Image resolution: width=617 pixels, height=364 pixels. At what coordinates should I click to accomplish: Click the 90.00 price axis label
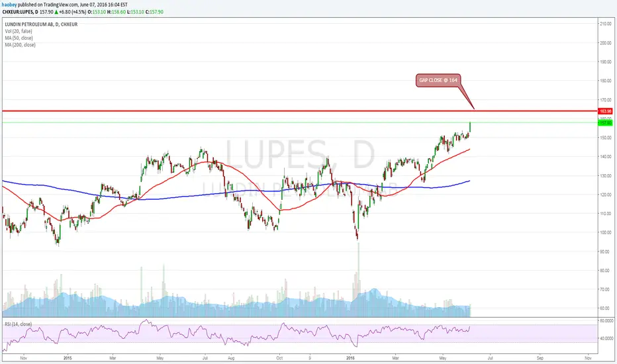[x=606, y=251]
